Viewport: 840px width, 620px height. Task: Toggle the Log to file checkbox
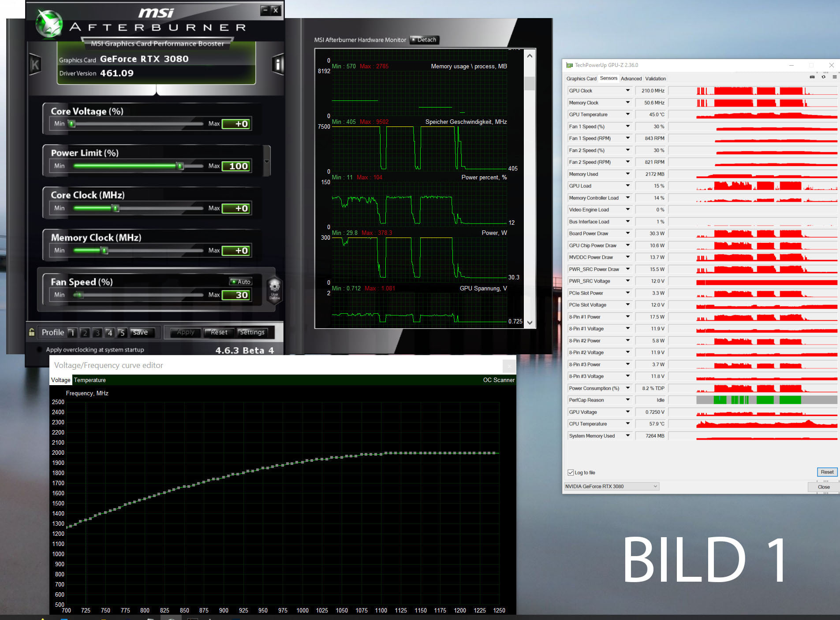pos(571,472)
